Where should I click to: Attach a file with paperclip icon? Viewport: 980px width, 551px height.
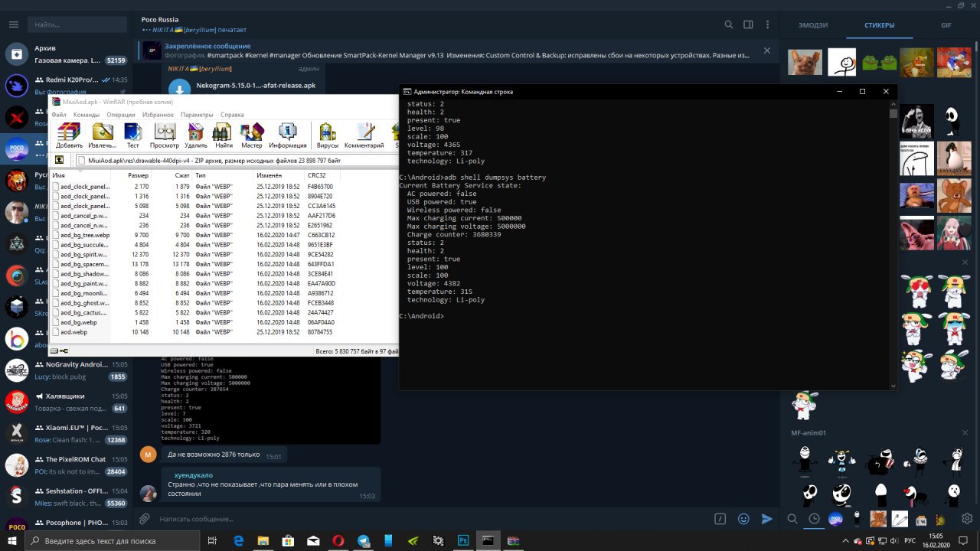click(x=145, y=518)
